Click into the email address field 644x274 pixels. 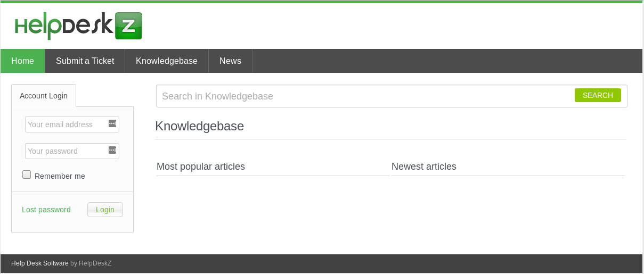coord(66,124)
